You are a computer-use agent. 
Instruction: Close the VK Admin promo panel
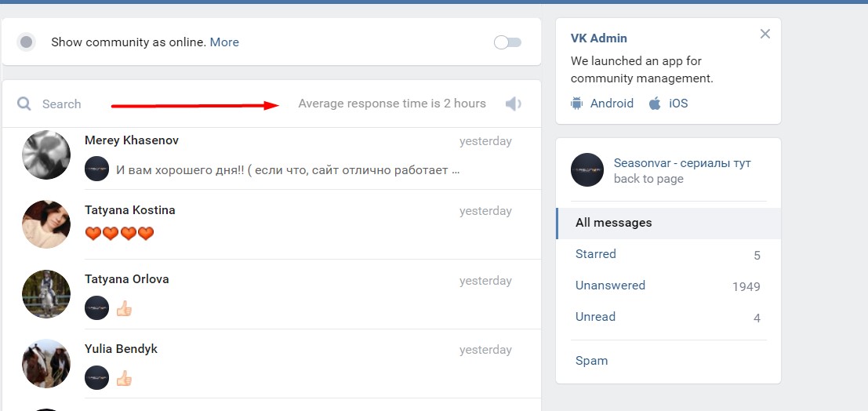765,34
